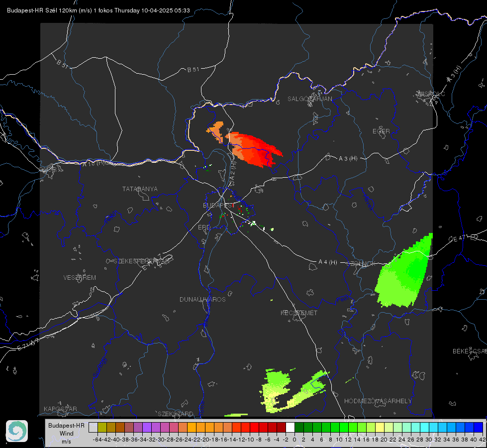Image resolution: width=487 pixels, height=448 pixels.
Task: Select the SZÉKESFEHÉRVÁR city label
Action: 141,261
